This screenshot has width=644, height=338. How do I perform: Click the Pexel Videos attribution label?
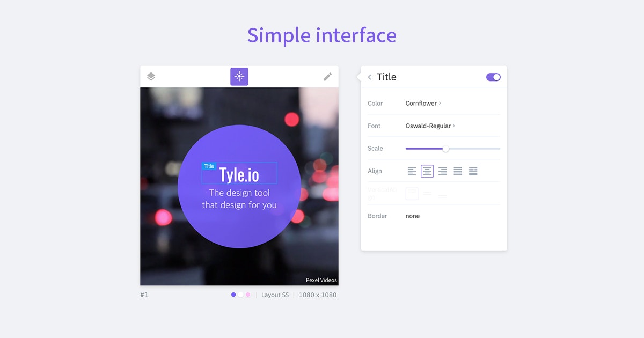click(321, 280)
